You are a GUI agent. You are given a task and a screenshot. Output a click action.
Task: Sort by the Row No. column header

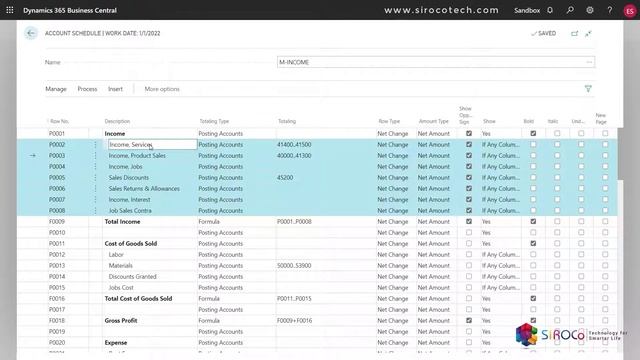click(x=60, y=121)
